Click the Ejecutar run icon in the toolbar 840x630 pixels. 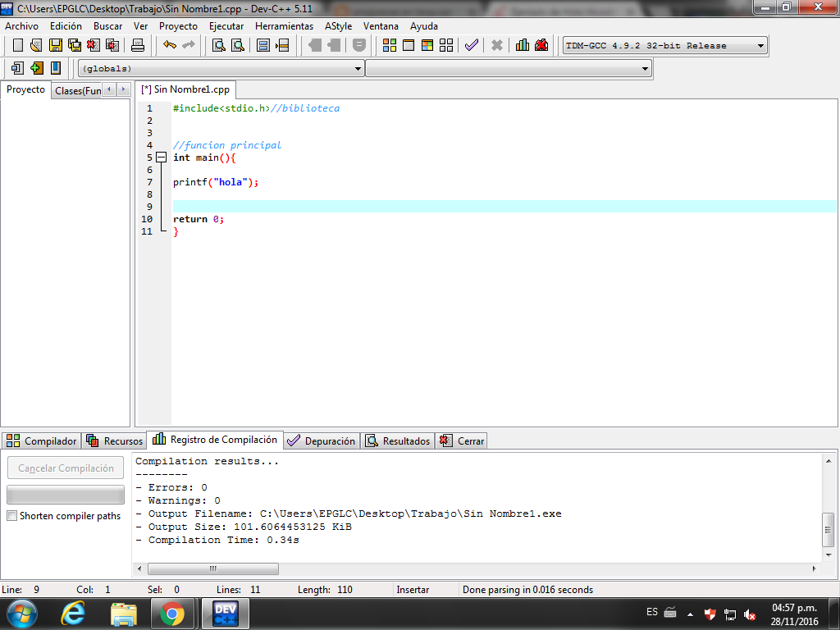coord(409,45)
